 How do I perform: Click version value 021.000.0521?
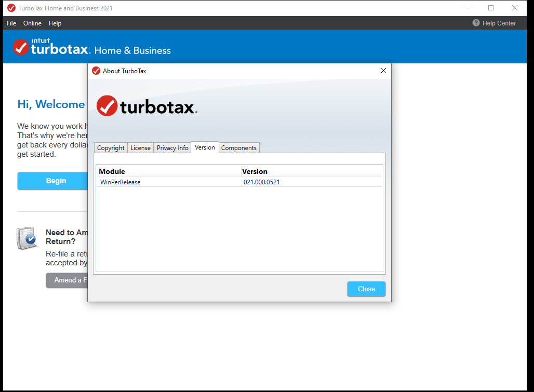point(262,182)
